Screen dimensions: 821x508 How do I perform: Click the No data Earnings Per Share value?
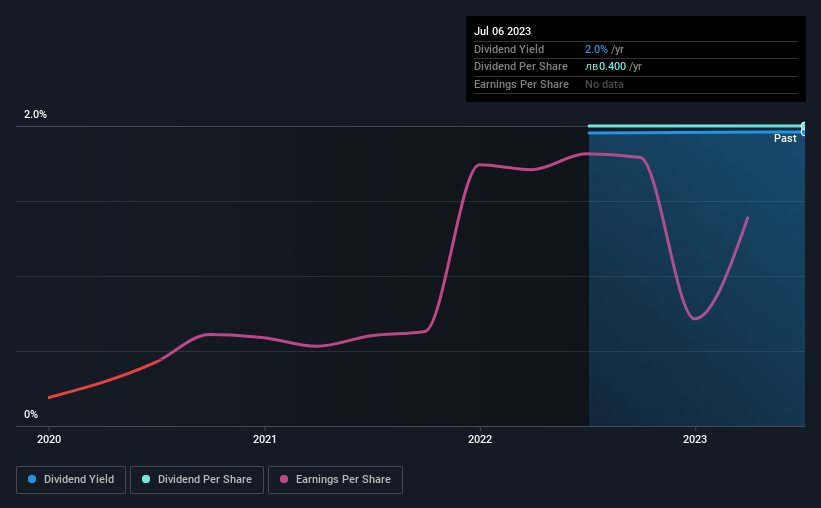click(604, 84)
